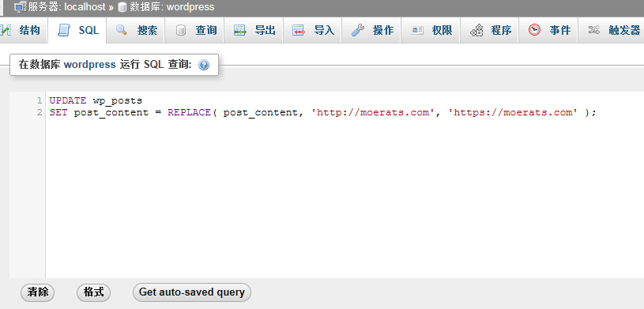Screen dimensions: 644x309
Task: Click the 导入 import arrow icon
Action: click(299, 30)
